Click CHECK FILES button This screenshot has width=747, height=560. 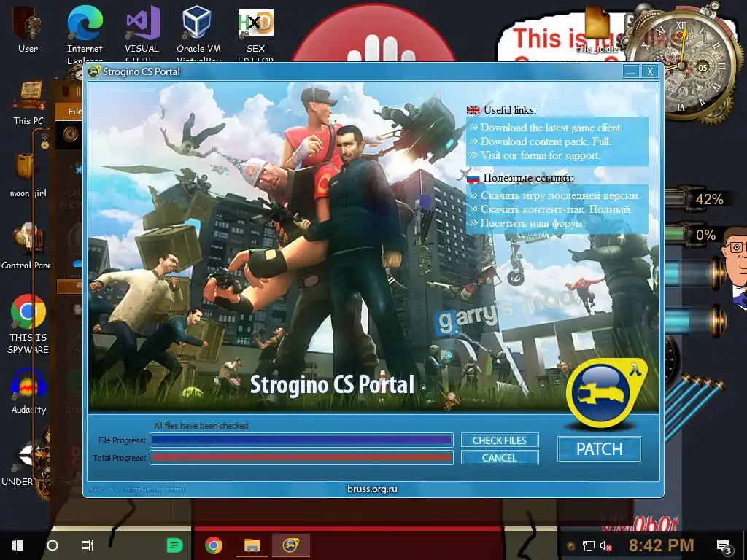(x=499, y=440)
